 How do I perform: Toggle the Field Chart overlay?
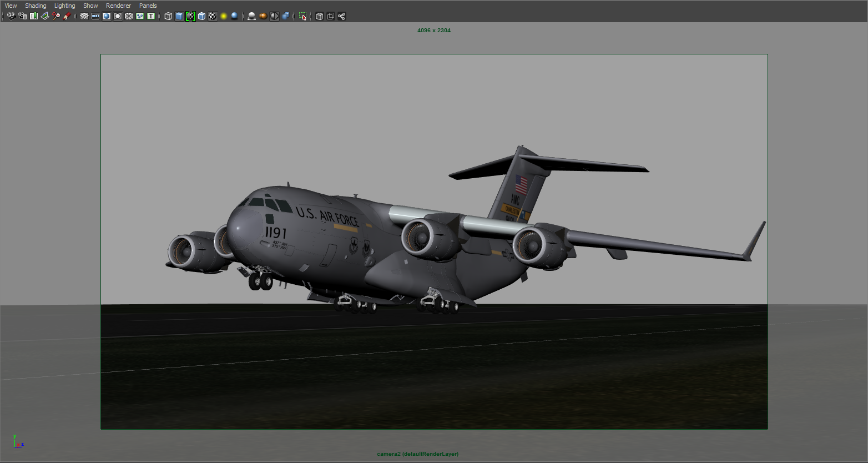pos(129,16)
